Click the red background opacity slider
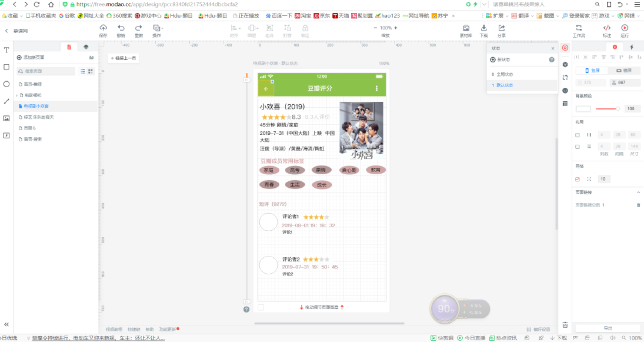The image size is (644, 342). tap(608, 109)
